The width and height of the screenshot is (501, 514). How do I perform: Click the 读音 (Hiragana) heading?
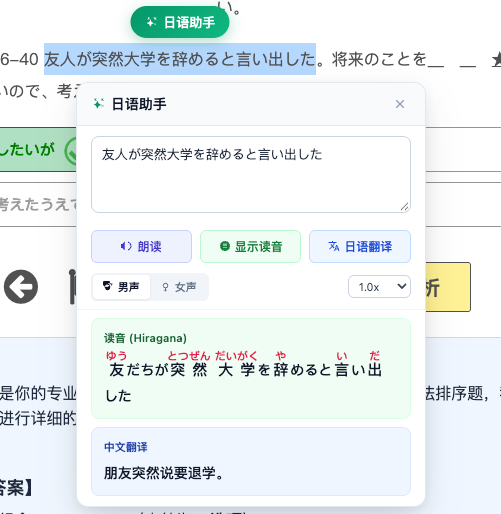[x=145, y=338]
